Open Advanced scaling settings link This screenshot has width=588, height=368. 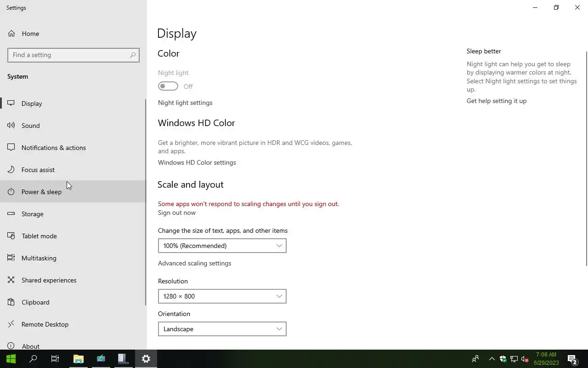point(195,263)
